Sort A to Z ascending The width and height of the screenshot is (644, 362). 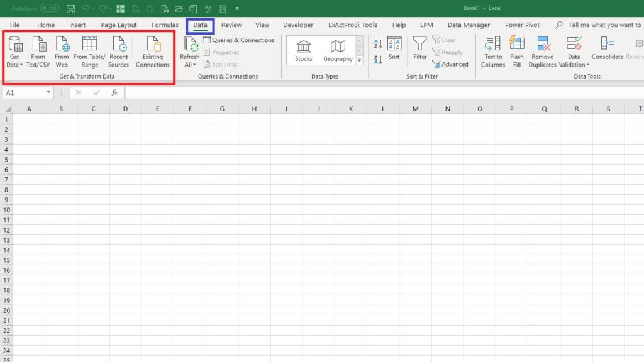(x=378, y=44)
